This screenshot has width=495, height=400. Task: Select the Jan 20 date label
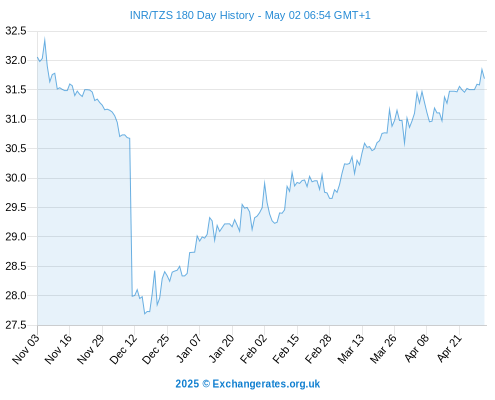[221, 348]
